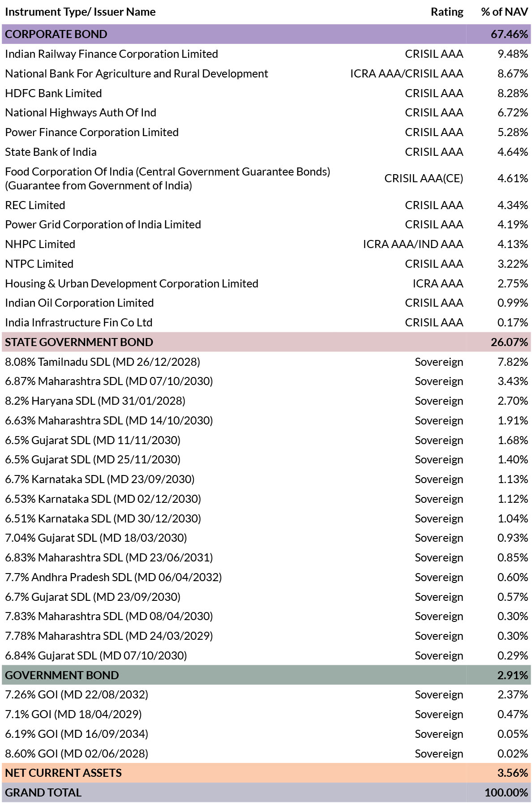Image resolution: width=532 pixels, height=805 pixels.
Task: Select NHPC Limited issuer name
Action: [x=40, y=244]
